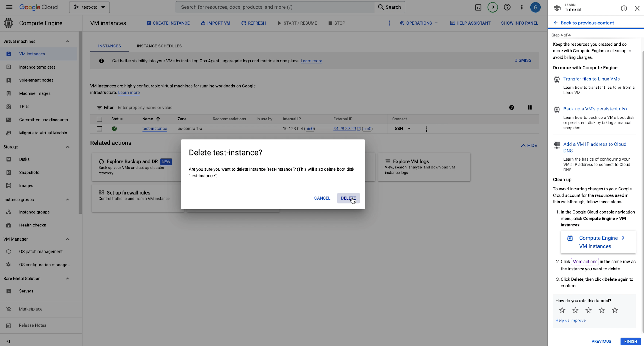
Task: Open Migrate to Virtual Machines item
Action: click(x=38, y=133)
